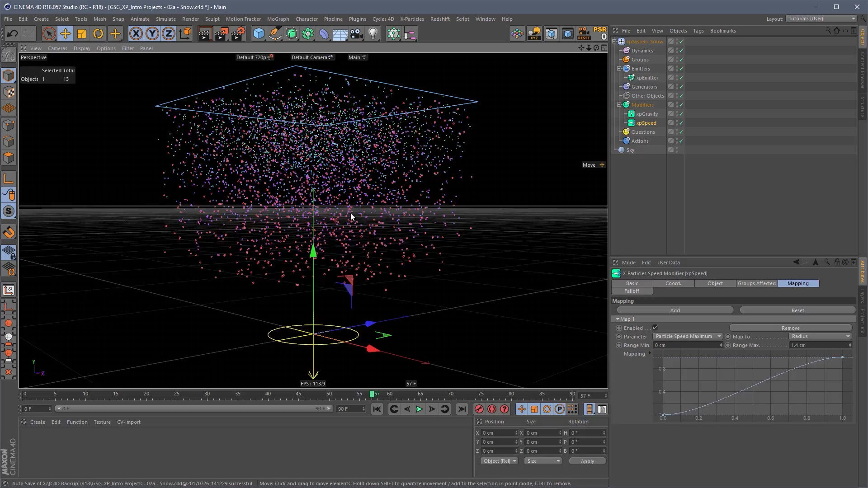Collapse the Emitters tree group
This screenshot has width=868, height=488.
click(619, 69)
